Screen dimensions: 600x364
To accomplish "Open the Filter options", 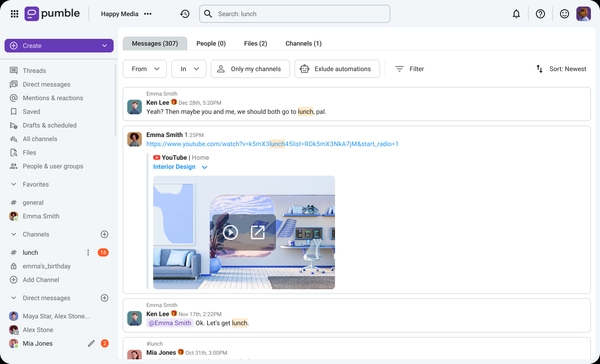I will (x=409, y=69).
